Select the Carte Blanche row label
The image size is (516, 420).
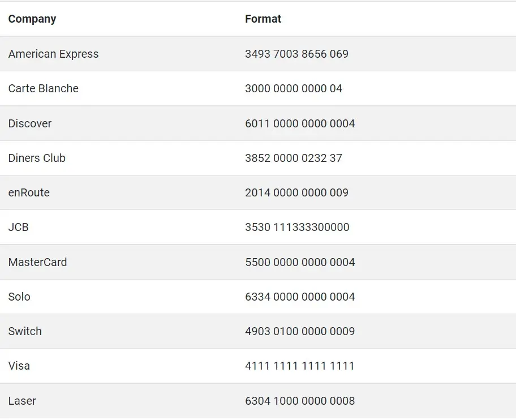pyautogui.click(x=44, y=88)
